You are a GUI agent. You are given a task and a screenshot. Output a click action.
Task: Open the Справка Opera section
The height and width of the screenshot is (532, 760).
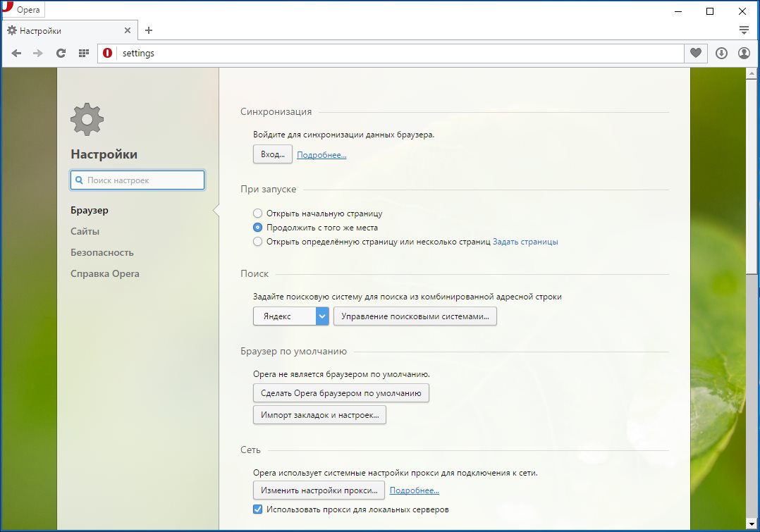(x=104, y=274)
